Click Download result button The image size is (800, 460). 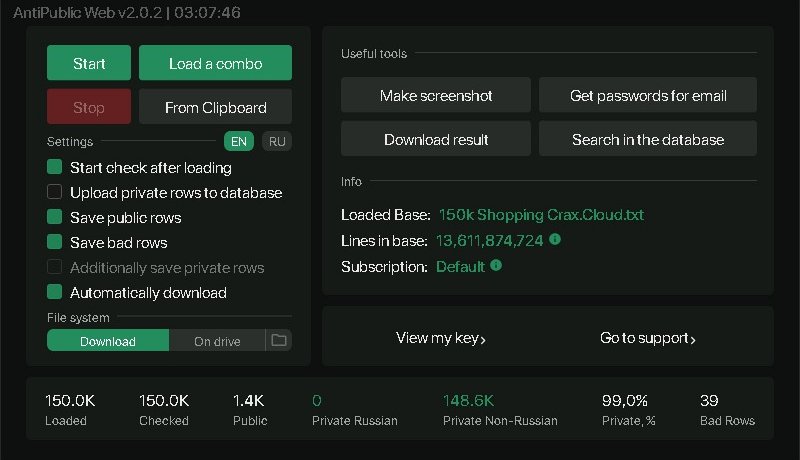[x=436, y=140]
